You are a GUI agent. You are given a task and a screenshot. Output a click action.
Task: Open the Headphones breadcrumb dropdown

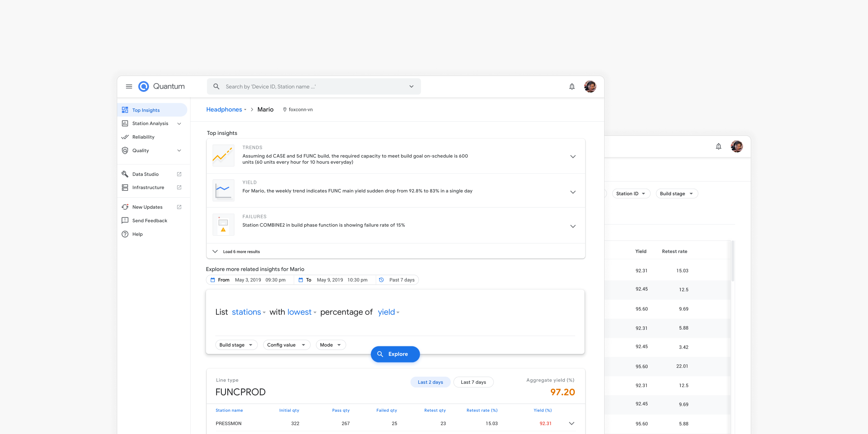pos(226,109)
